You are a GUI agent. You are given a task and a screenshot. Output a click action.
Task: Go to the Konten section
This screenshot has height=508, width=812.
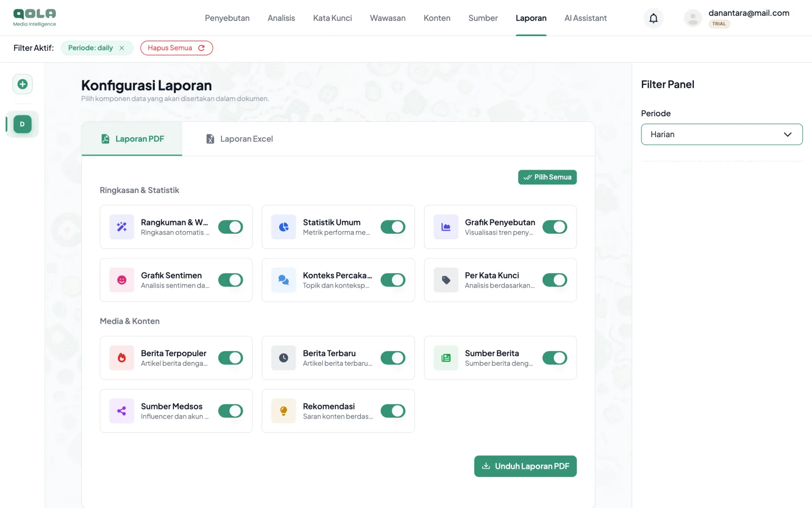[x=437, y=18]
